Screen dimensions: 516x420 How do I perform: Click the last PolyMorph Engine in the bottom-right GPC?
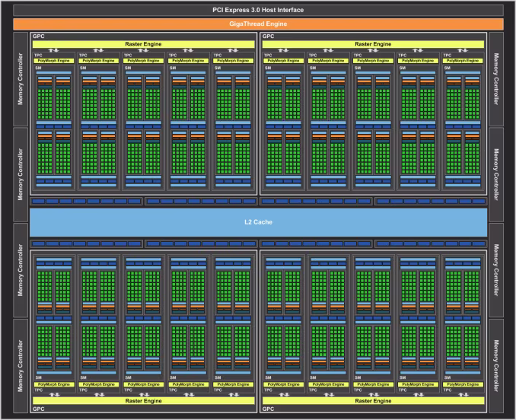point(463,384)
